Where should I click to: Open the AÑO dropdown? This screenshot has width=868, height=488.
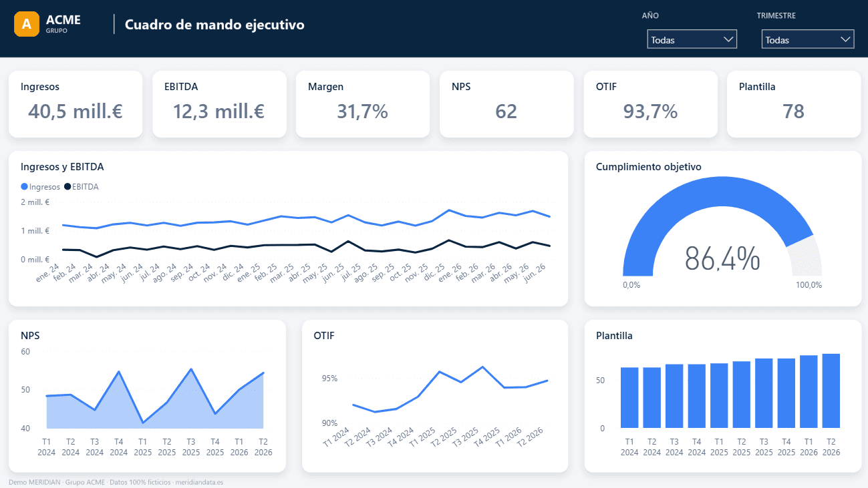pyautogui.click(x=692, y=39)
